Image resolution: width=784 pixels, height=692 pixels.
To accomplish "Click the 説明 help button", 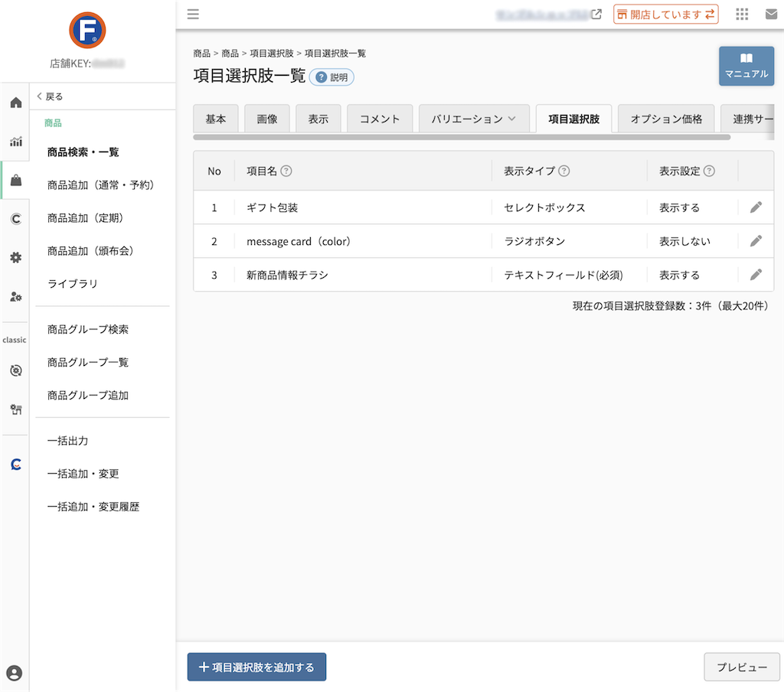I will point(332,77).
